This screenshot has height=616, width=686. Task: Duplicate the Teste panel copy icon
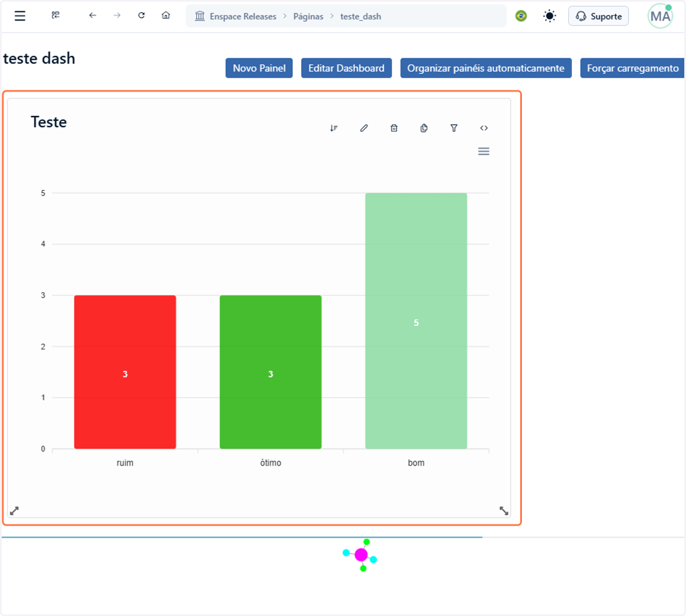(x=424, y=128)
